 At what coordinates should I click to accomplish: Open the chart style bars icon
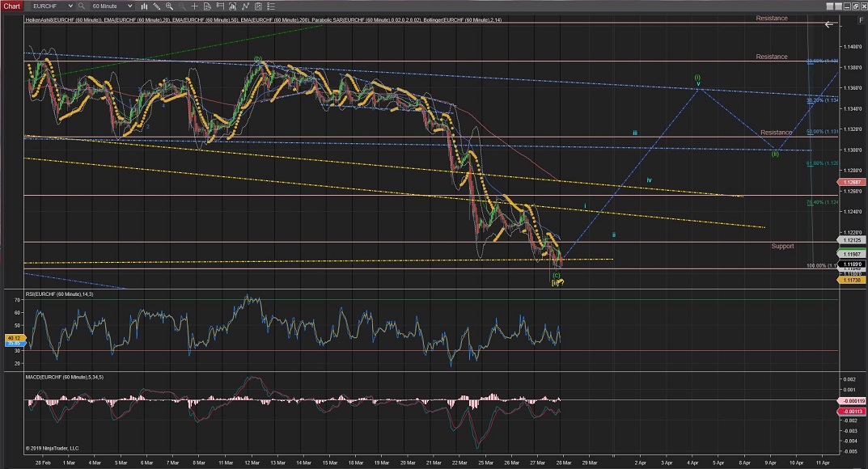[x=146, y=6]
